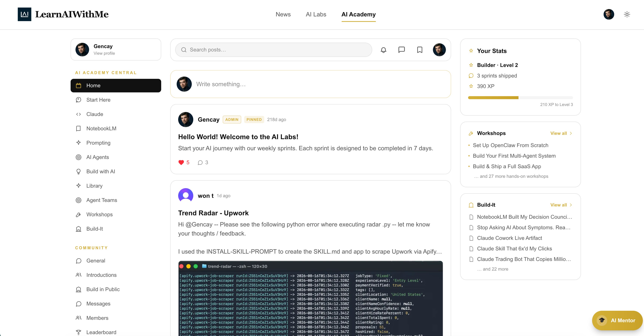Open Claude Cowork Live Artifact post

click(x=509, y=238)
